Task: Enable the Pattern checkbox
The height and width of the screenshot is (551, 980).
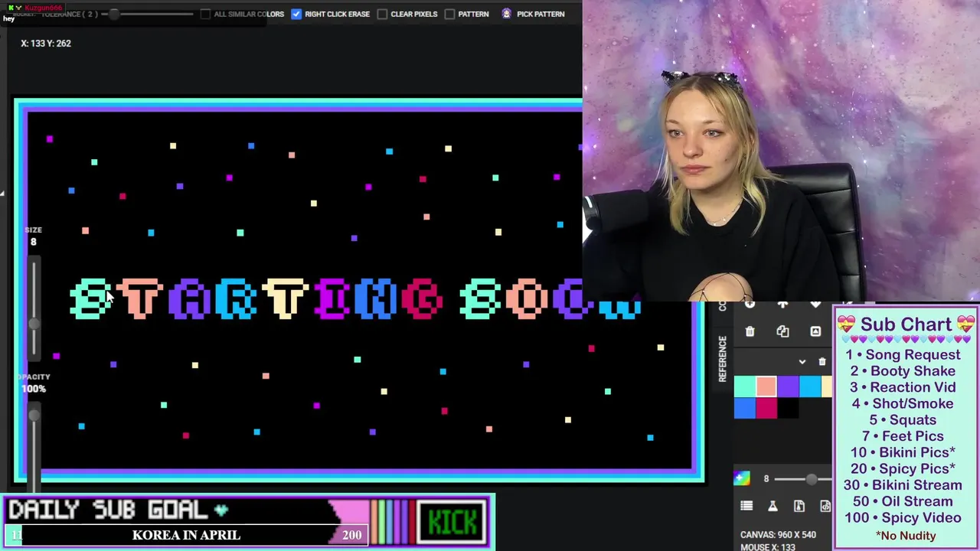Action: pyautogui.click(x=449, y=14)
